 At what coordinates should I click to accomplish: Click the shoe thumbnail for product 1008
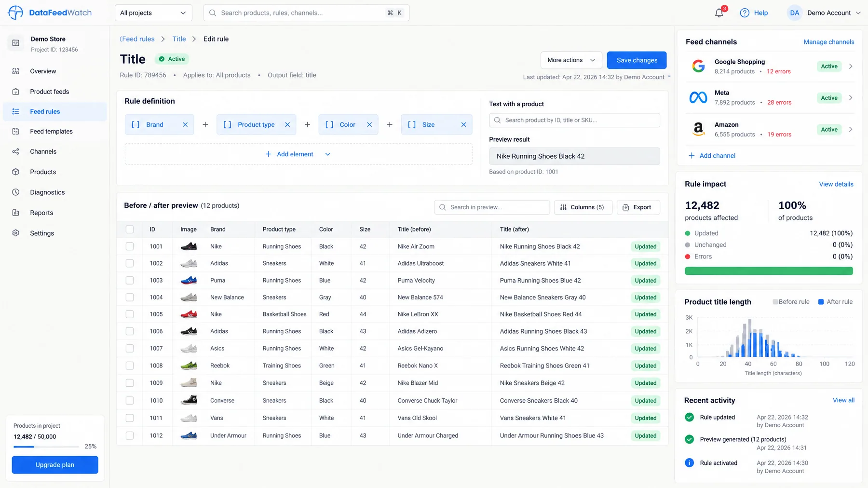(x=189, y=366)
